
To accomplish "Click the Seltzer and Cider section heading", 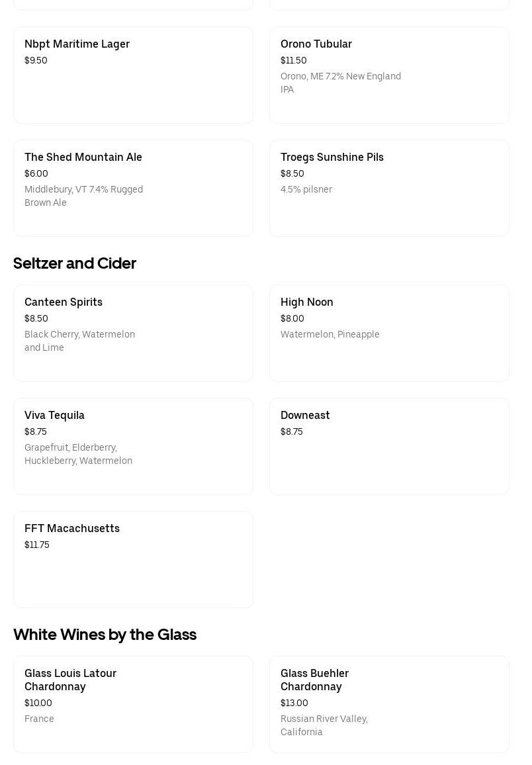I will click(x=75, y=263).
